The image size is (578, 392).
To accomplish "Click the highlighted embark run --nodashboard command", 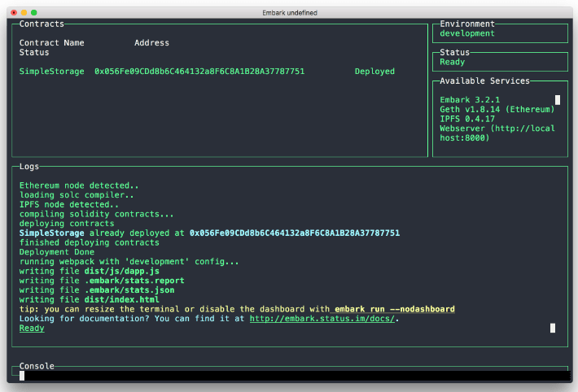I will (394, 309).
